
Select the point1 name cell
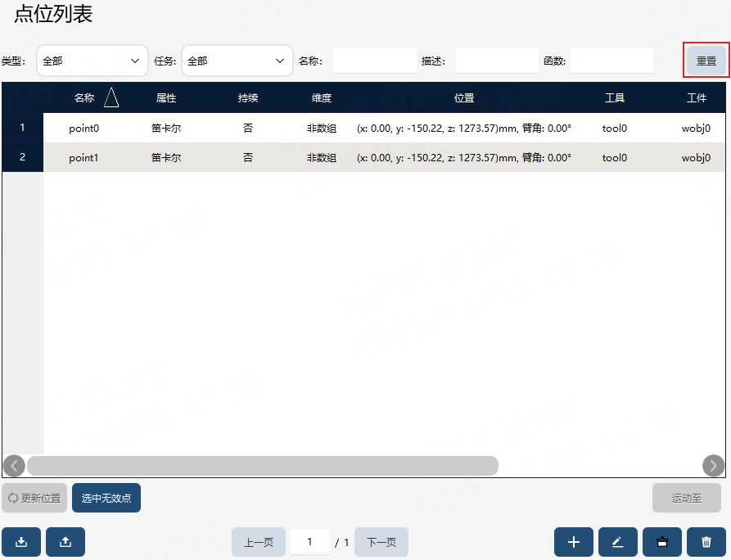[x=84, y=157]
